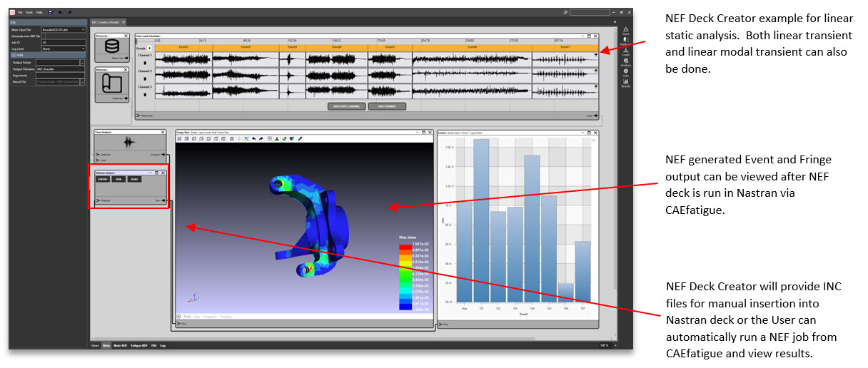Click the plus icon at Channel 2 row end
Image resolution: width=868 pixels, height=368 pixels.
pos(595,70)
